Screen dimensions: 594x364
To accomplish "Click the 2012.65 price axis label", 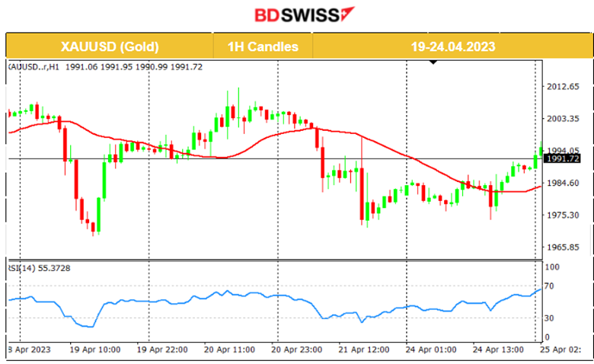I will (x=563, y=87).
